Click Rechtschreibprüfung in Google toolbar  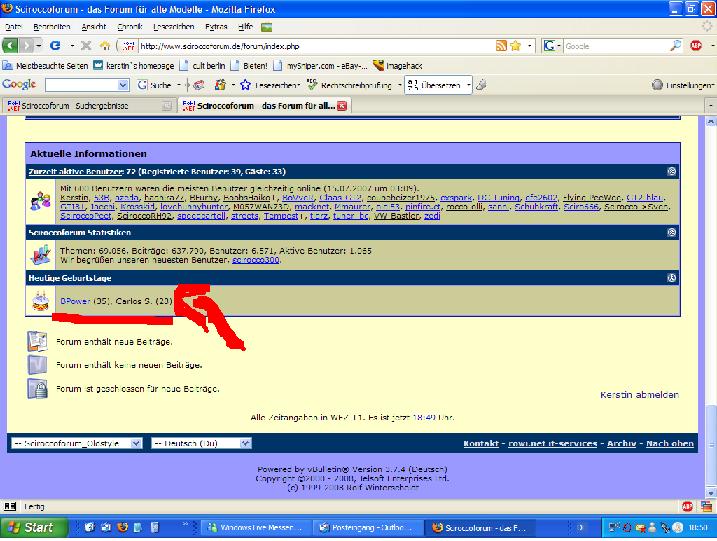(x=350, y=85)
